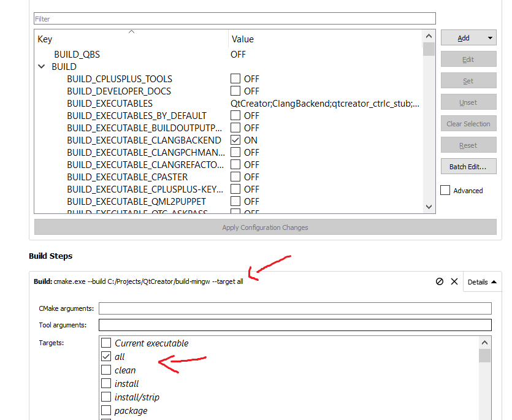Screen dimensions: 512x420
Task: Enable BUILD_CPLUSPLUS_TOOLS checkbox
Action: [x=235, y=78]
